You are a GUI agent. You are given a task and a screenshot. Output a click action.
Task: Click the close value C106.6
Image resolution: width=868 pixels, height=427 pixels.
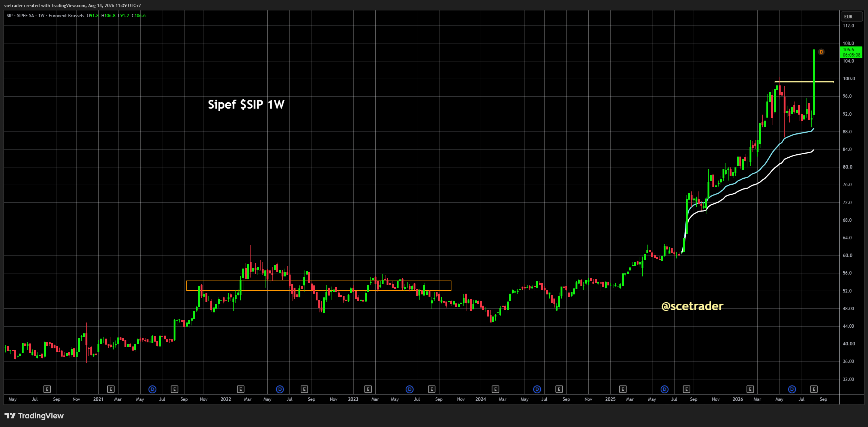click(139, 16)
